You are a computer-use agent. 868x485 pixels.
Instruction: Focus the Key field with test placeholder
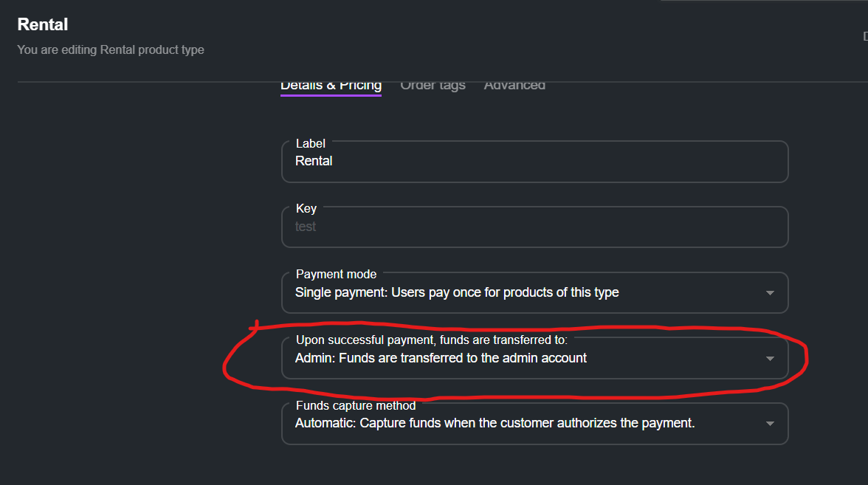click(534, 227)
